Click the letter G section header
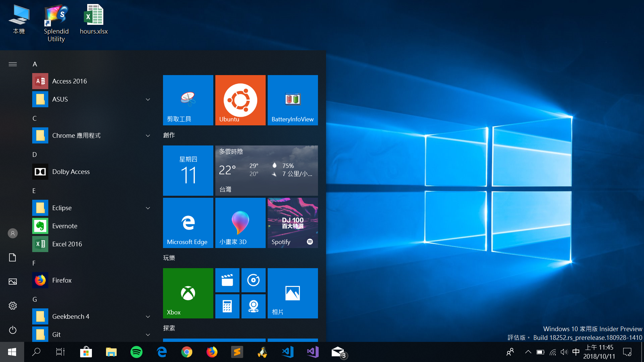The width and height of the screenshot is (644, 362). [x=35, y=299]
